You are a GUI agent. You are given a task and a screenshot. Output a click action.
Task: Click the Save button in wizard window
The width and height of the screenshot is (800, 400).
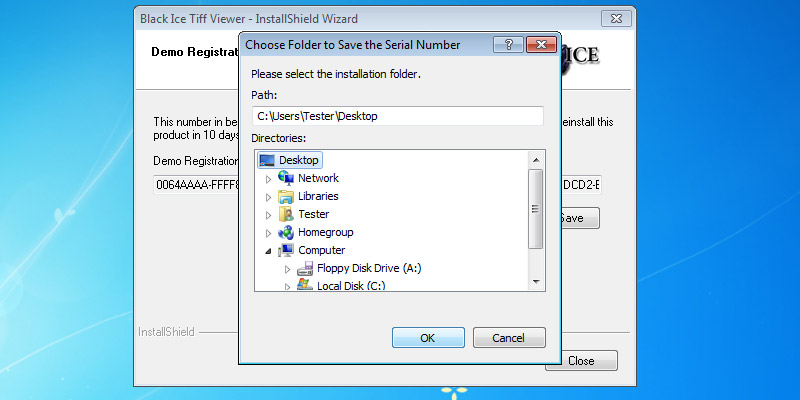coord(580,218)
